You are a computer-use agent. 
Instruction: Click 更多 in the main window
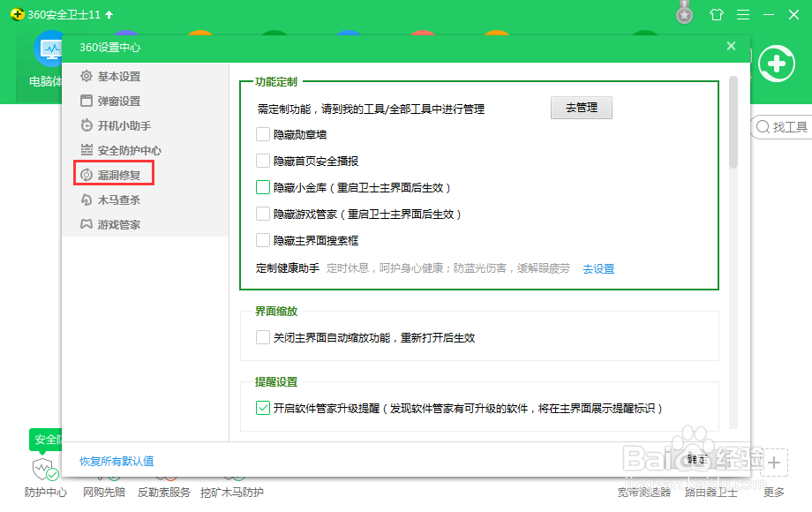[x=774, y=493]
